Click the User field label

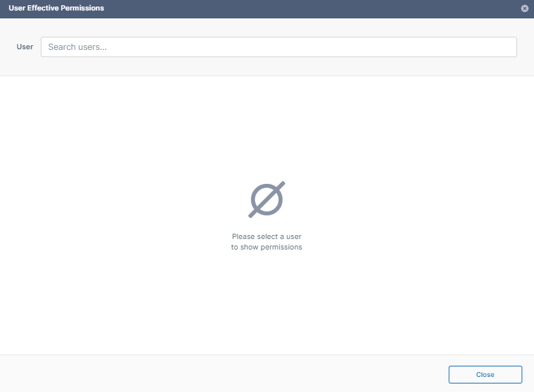pos(25,47)
